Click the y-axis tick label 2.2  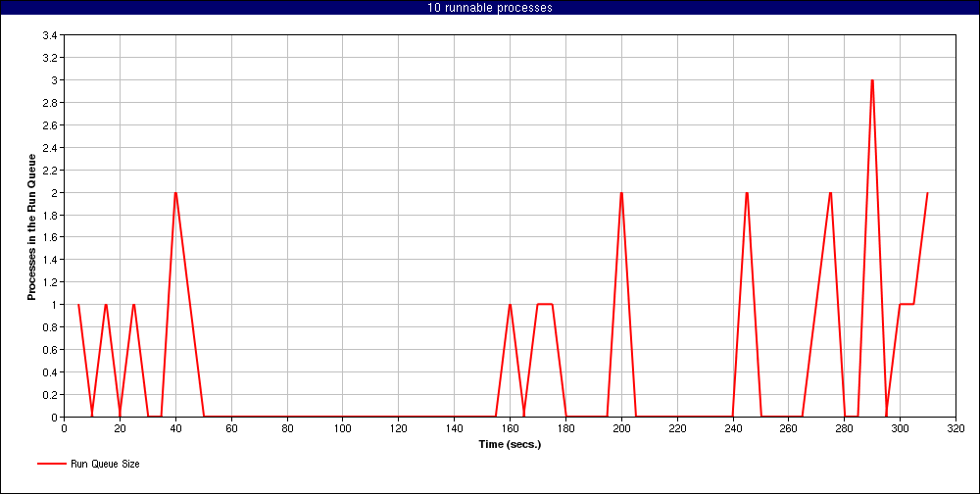tap(51, 171)
